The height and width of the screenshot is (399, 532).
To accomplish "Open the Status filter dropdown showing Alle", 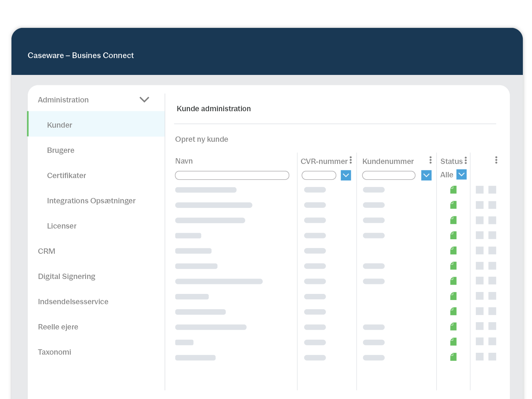I will 461,174.
